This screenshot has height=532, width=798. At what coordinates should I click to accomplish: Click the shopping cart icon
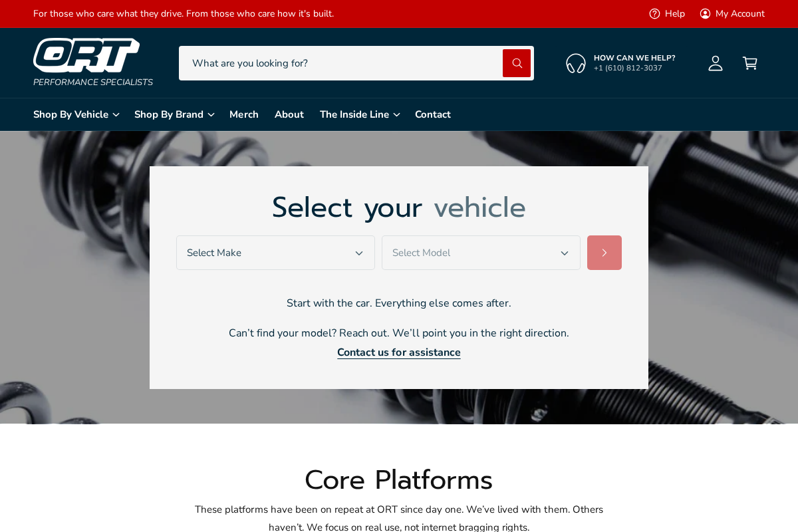coord(749,63)
